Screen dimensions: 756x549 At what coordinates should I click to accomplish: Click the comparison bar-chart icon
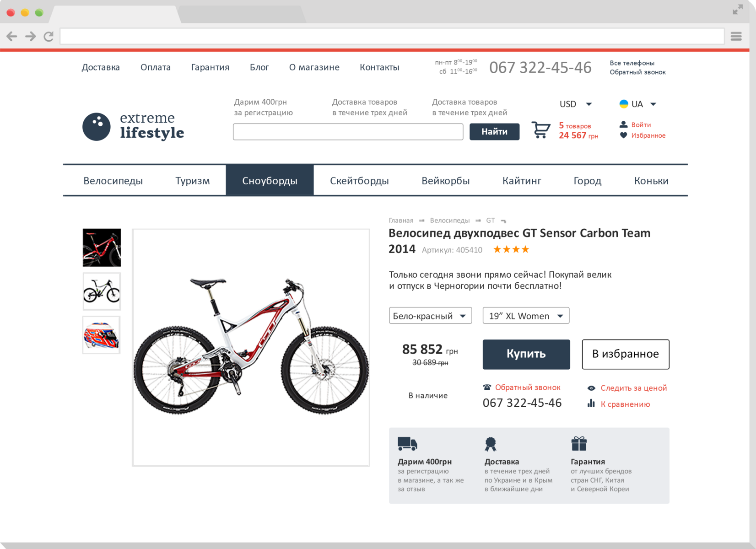tap(591, 404)
